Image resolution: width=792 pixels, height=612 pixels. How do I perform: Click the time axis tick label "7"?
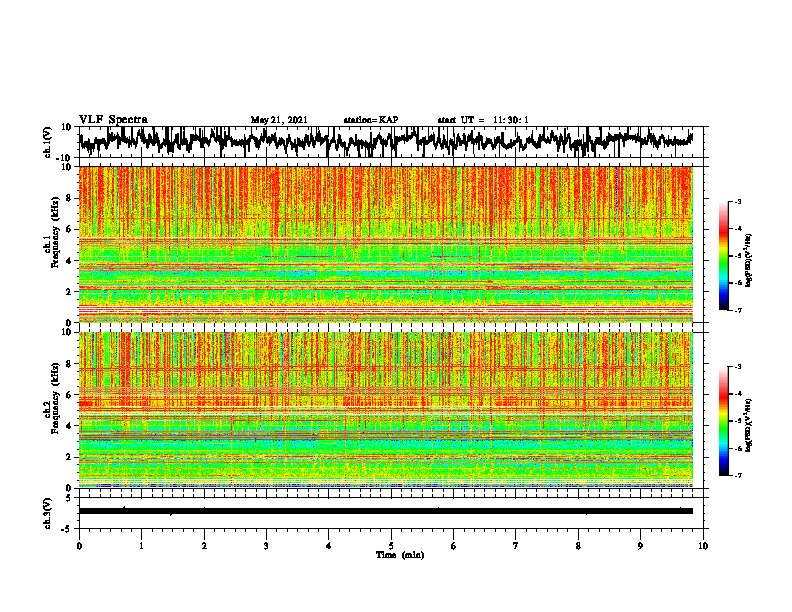516,546
